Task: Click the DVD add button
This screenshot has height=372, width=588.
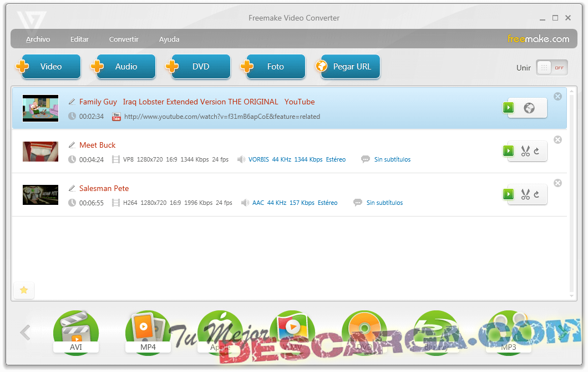Action: [x=198, y=67]
